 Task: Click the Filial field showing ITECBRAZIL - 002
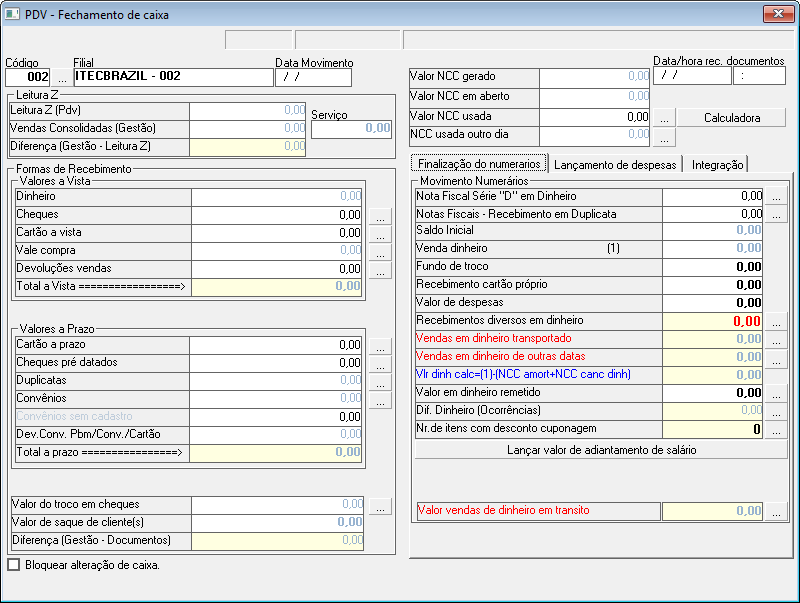173,77
